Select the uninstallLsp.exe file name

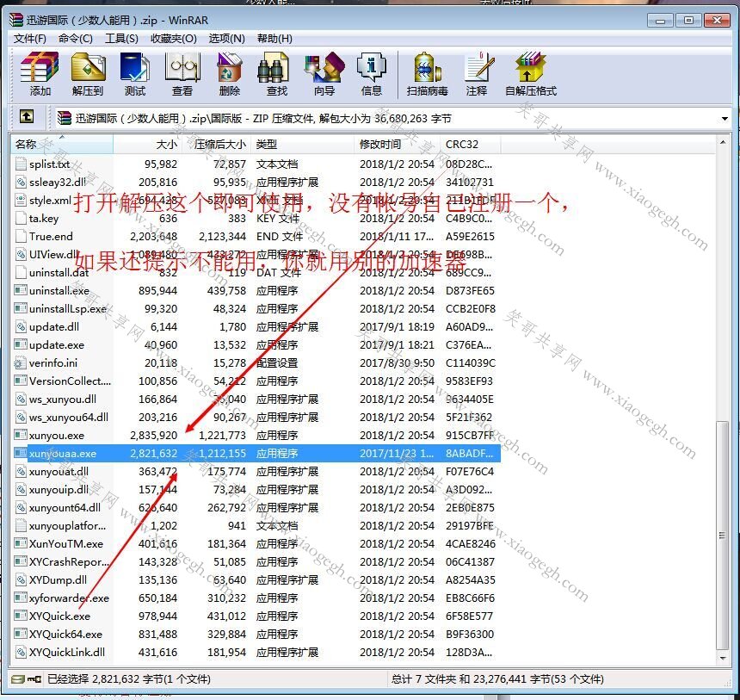click(x=67, y=309)
